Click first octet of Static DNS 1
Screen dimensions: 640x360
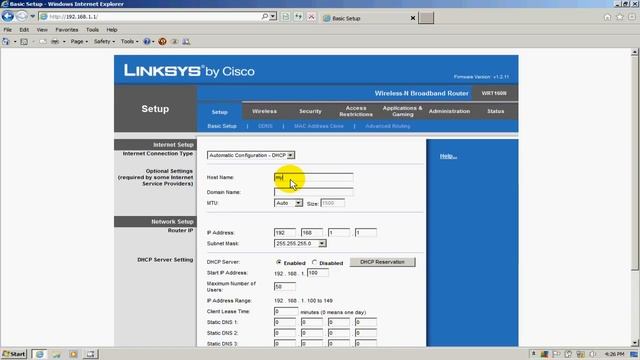[284, 322]
